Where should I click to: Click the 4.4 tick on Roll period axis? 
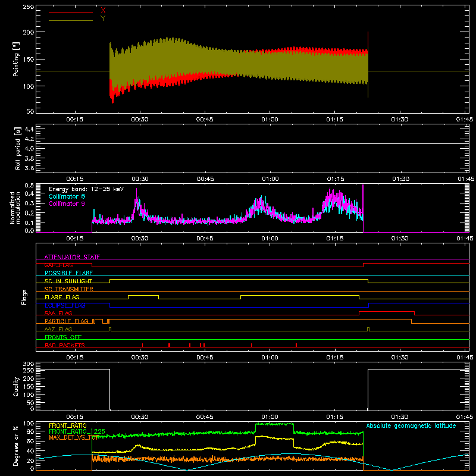pyautogui.click(x=29, y=130)
